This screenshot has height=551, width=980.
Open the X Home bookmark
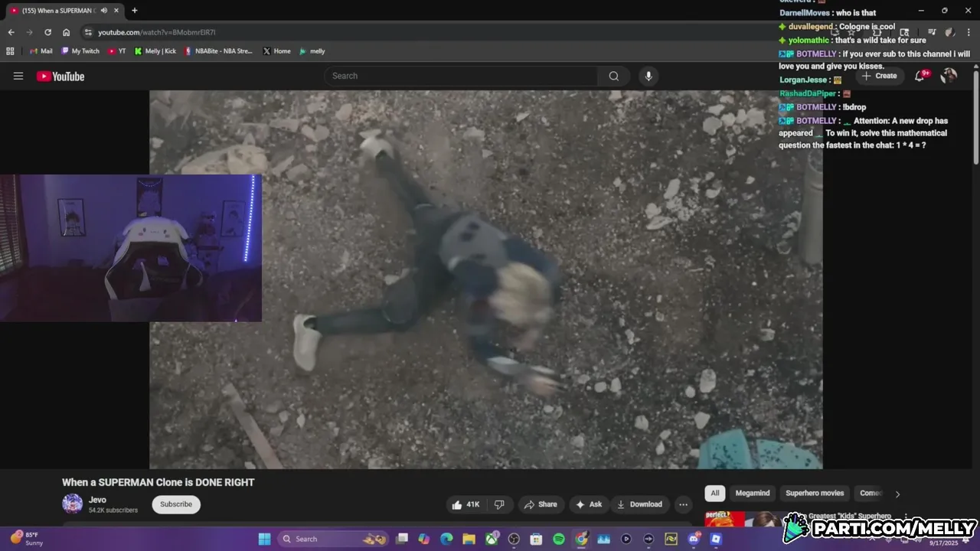tap(276, 51)
